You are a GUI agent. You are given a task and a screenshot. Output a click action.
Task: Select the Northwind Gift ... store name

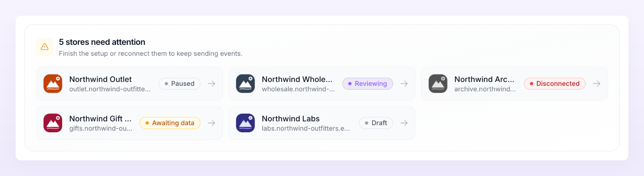point(100,119)
